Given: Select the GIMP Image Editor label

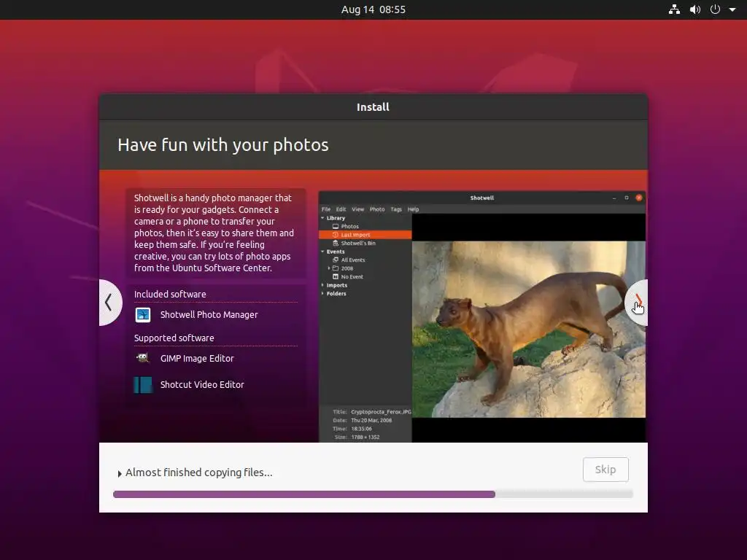Looking at the screenshot, I should pyautogui.click(x=197, y=359).
